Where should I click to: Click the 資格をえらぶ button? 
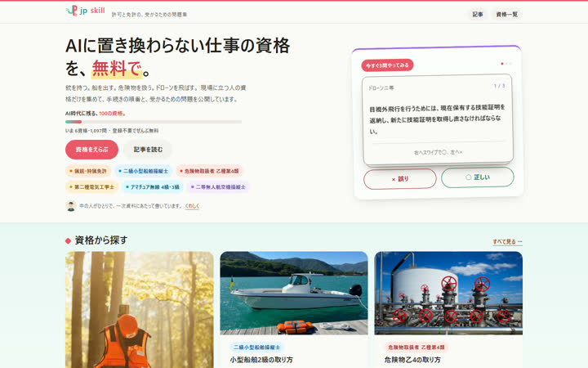(x=91, y=150)
